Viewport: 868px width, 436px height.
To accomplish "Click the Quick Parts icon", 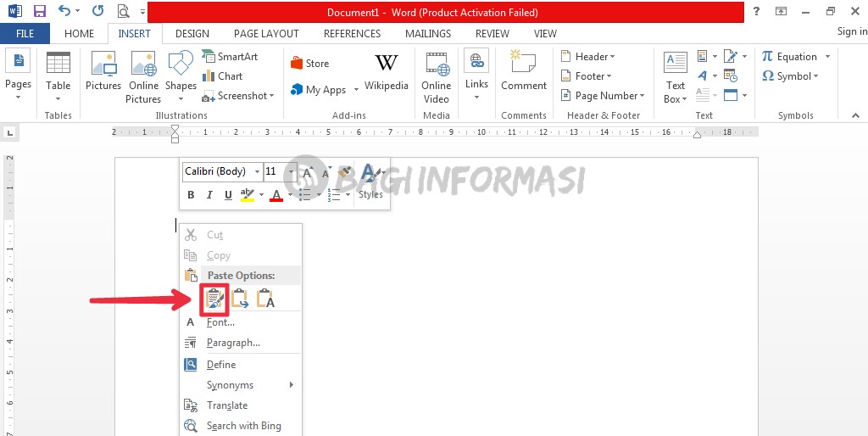I will [703, 56].
